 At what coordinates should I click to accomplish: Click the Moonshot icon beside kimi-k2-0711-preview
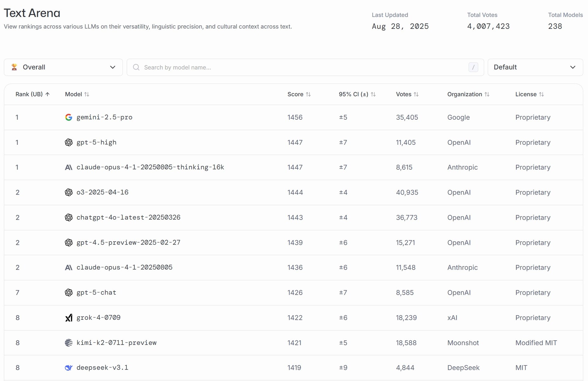pos(69,343)
